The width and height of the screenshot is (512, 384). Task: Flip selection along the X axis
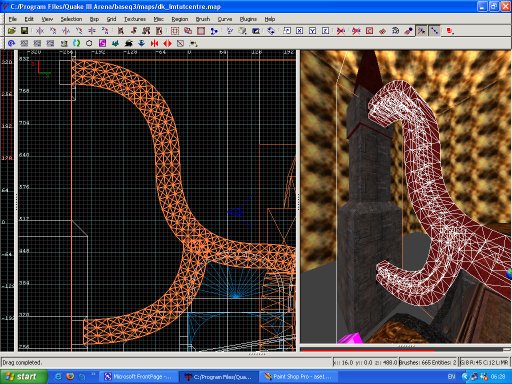tap(40, 31)
